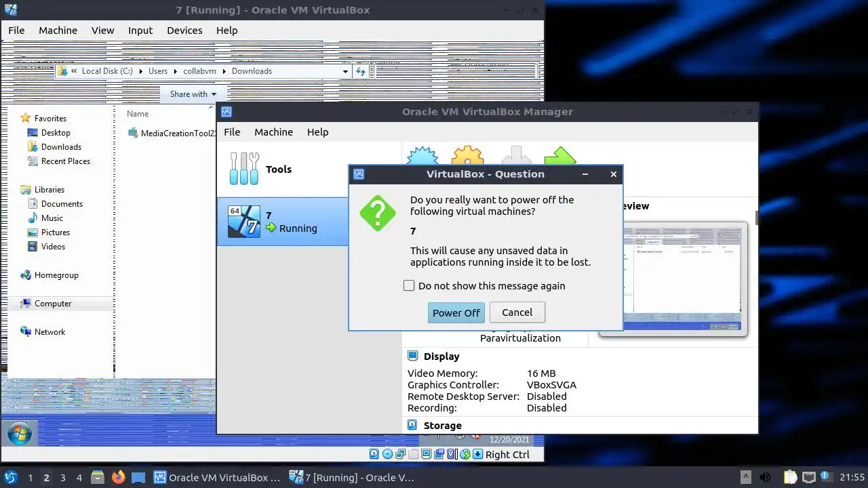The width and height of the screenshot is (868, 488).
Task: Select Homegroup in guest Explorer sidebar
Action: 56,275
